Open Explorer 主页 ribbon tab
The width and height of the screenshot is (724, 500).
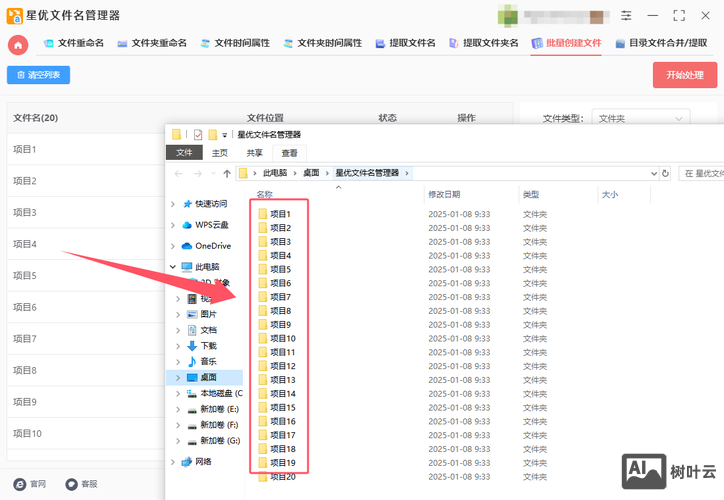pos(220,153)
